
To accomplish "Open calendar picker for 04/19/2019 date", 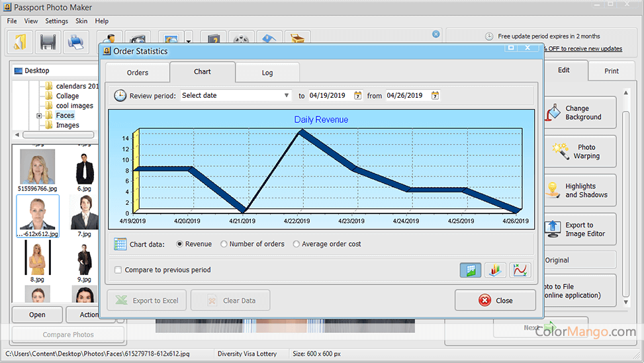I will pyautogui.click(x=358, y=96).
